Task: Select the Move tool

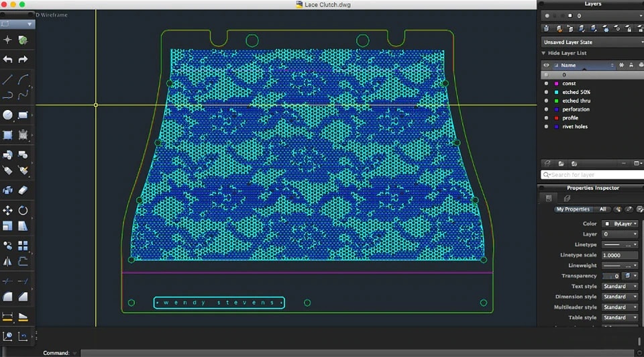Action: pyautogui.click(x=7, y=210)
